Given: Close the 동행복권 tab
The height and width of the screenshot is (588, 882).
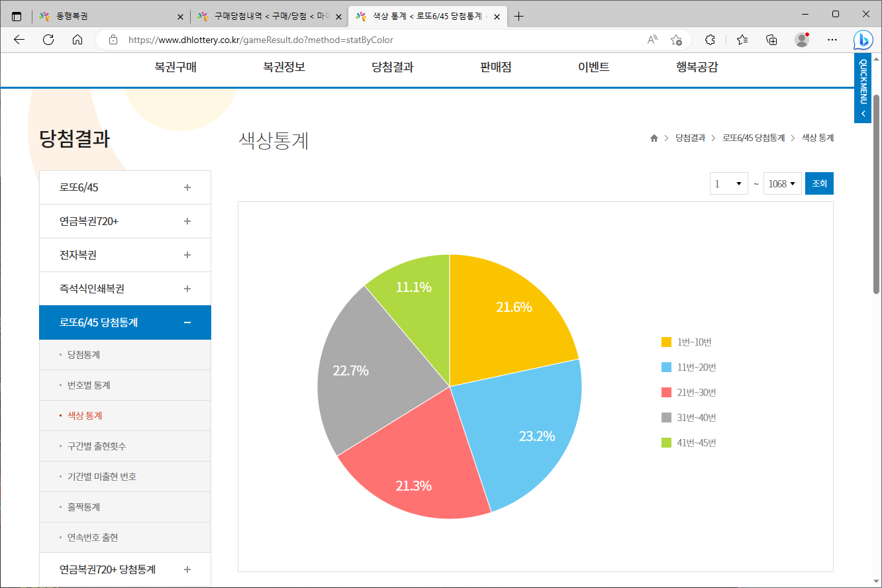Looking at the screenshot, I should (181, 17).
